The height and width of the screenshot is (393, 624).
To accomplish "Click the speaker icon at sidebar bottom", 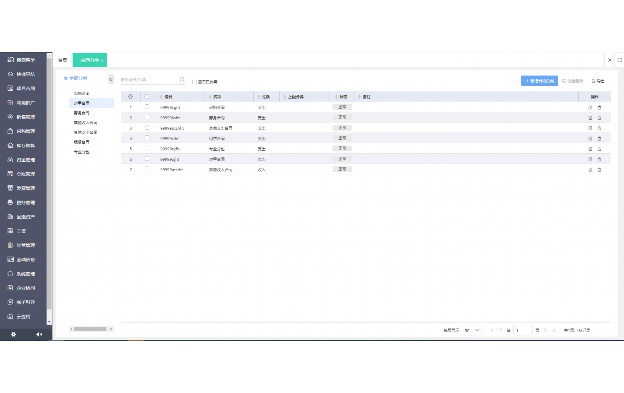I will coord(39,334).
